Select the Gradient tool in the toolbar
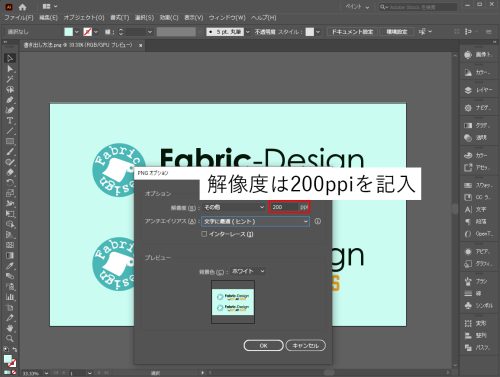The image size is (500, 377). (10, 256)
